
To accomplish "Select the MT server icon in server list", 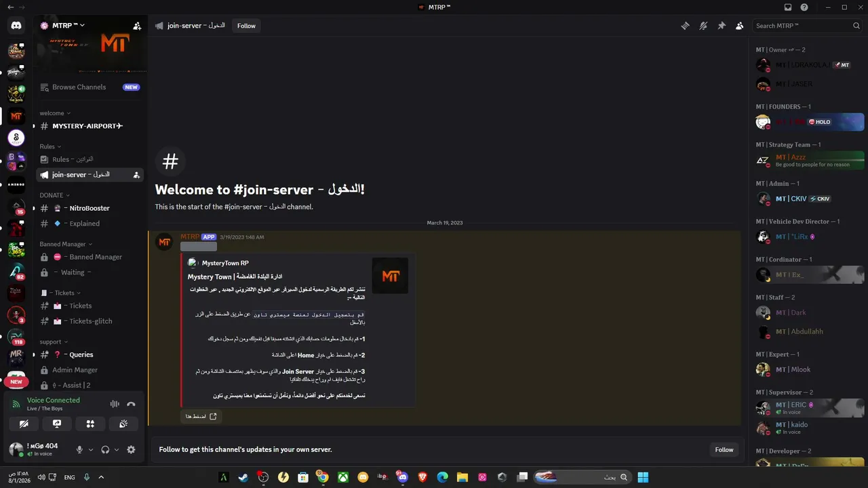I will 16,116.
